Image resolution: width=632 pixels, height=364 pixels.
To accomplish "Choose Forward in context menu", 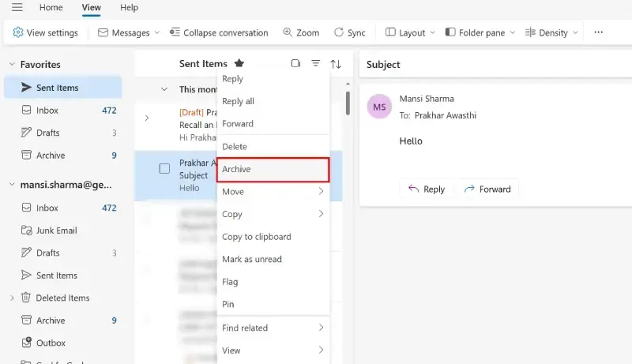I will (x=273, y=124).
